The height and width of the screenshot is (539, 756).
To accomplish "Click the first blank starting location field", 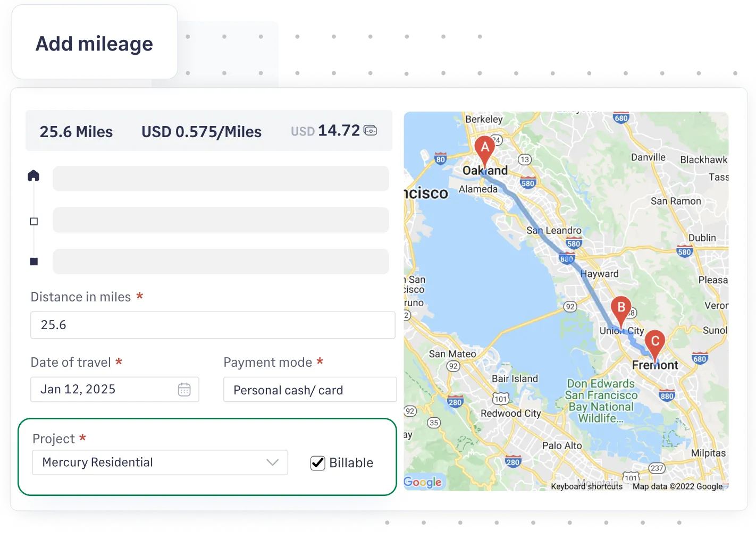I will (221, 179).
